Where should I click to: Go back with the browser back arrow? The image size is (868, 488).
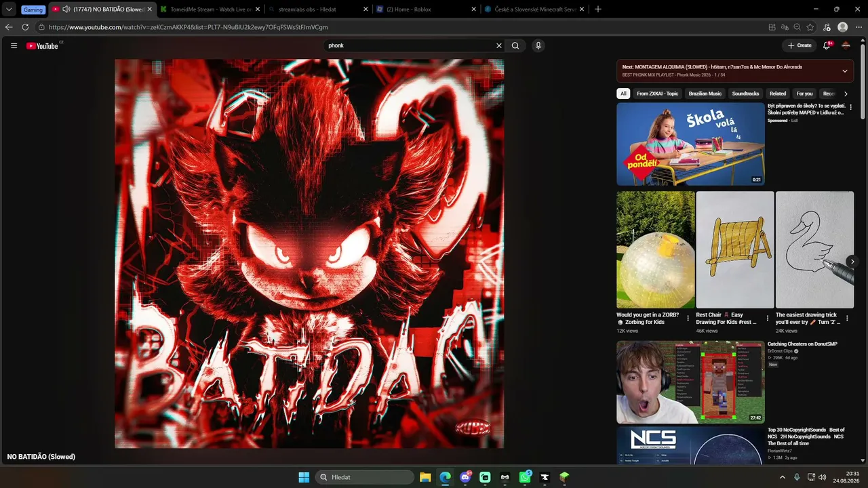(x=9, y=27)
